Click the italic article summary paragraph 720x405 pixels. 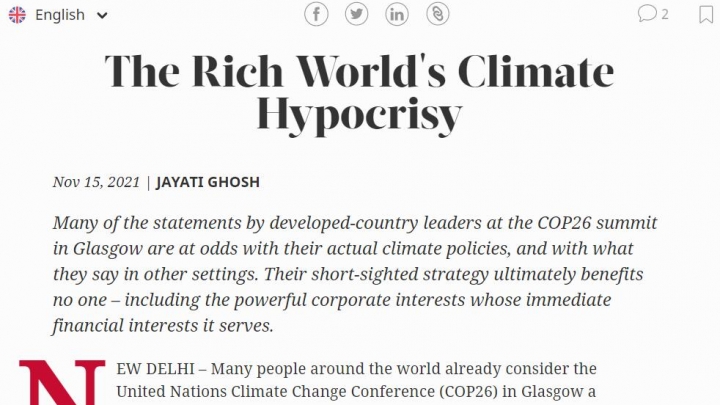(x=354, y=274)
